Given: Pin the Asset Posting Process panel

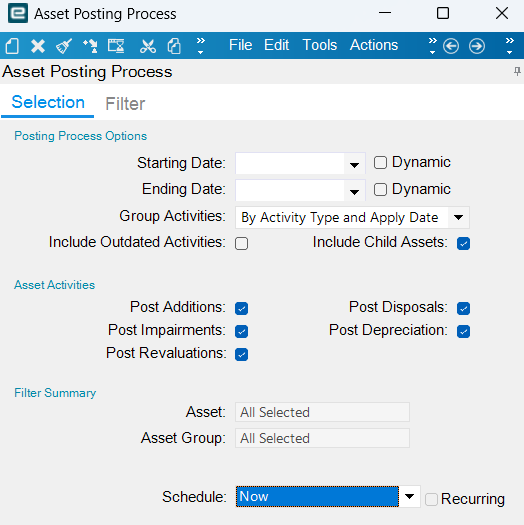Looking at the screenshot, I should point(517,71).
